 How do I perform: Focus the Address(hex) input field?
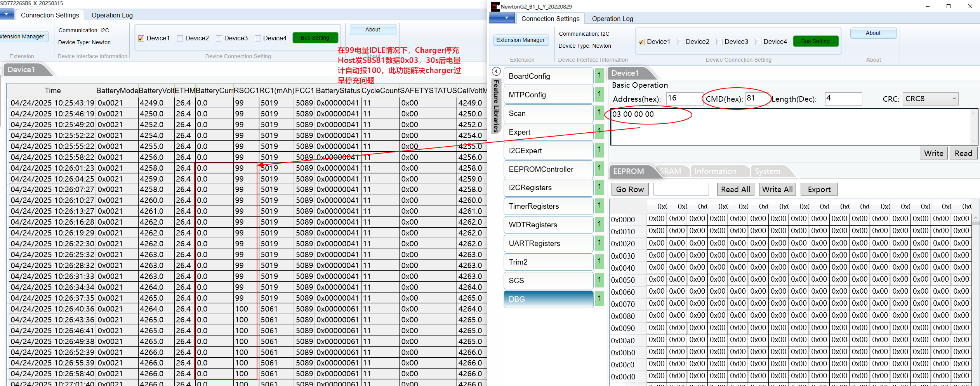pyautogui.click(x=685, y=99)
